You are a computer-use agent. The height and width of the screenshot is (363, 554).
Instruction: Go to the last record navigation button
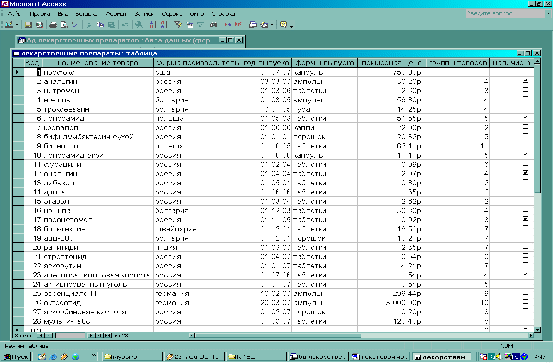[100, 335]
